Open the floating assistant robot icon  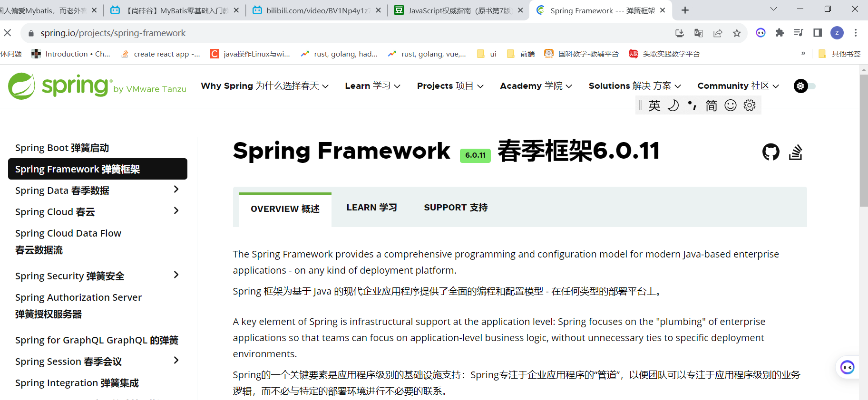847,367
